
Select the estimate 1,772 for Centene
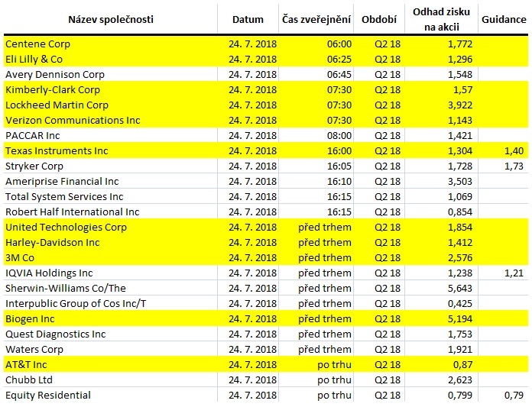460,44
